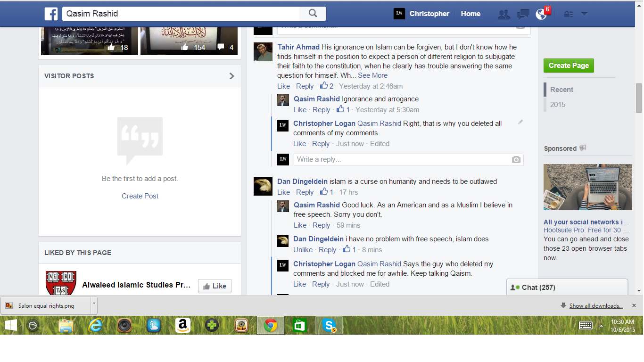Viewport: 644px width, 362px height.
Task: Click Yesterday at 2:46am timestamp
Action: pos(371,86)
